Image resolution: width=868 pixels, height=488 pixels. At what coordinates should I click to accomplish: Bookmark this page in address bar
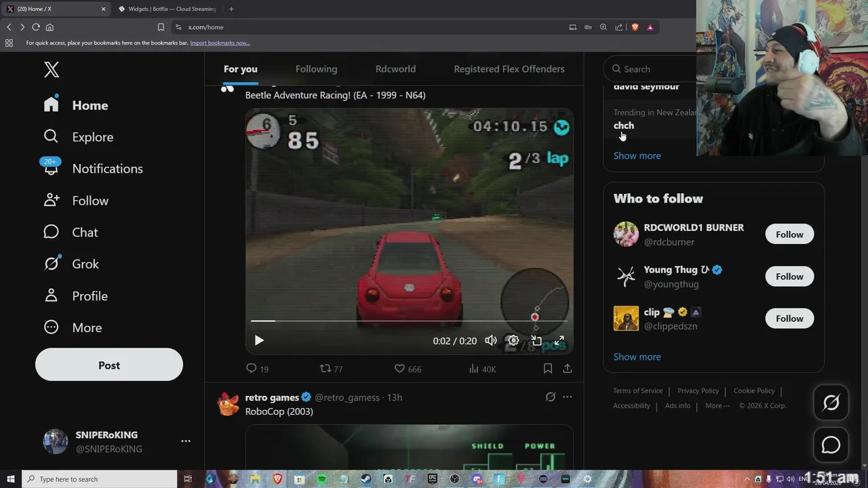(x=161, y=27)
